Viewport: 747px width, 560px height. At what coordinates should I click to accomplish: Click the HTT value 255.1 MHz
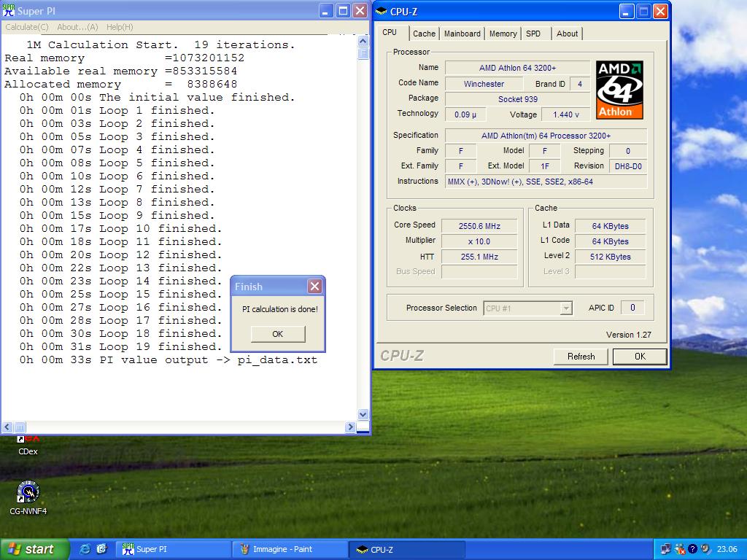(479, 257)
